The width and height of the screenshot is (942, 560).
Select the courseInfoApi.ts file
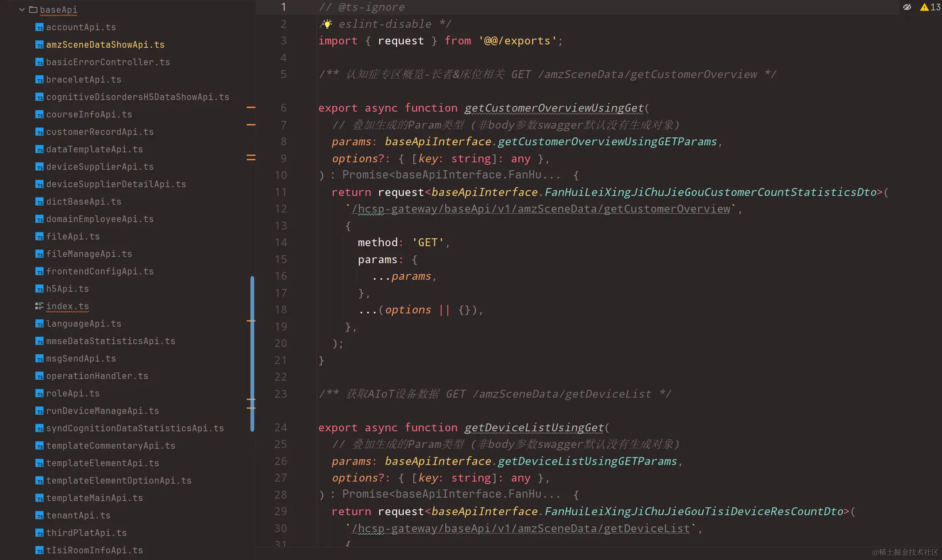pos(89,114)
